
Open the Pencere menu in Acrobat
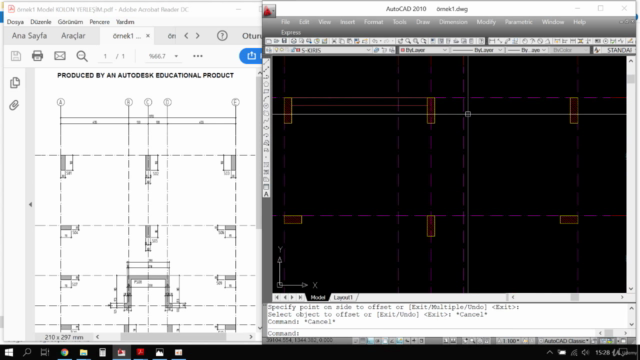tap(100, 22)
